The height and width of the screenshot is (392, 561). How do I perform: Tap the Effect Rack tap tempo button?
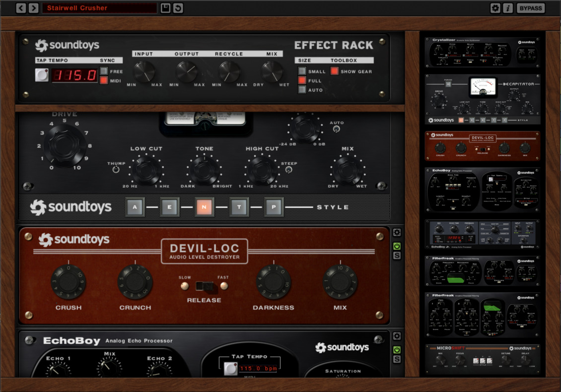(x=42, y=75)
